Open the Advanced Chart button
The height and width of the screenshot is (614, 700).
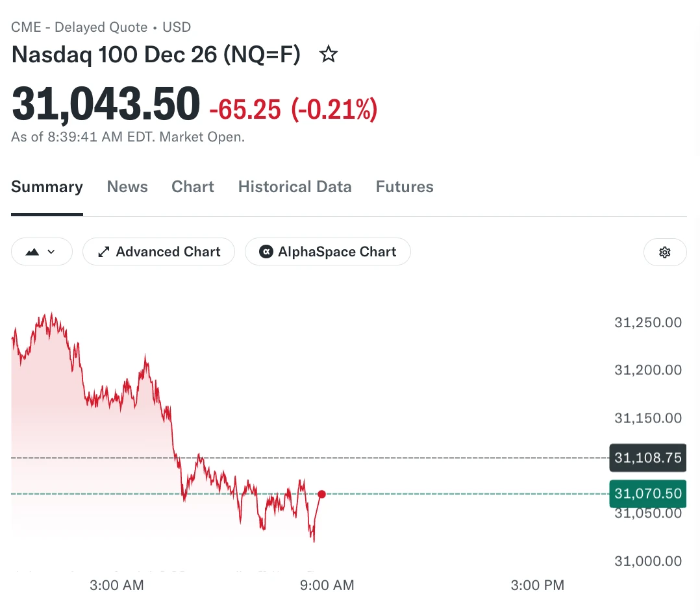(x=158, y=252)
